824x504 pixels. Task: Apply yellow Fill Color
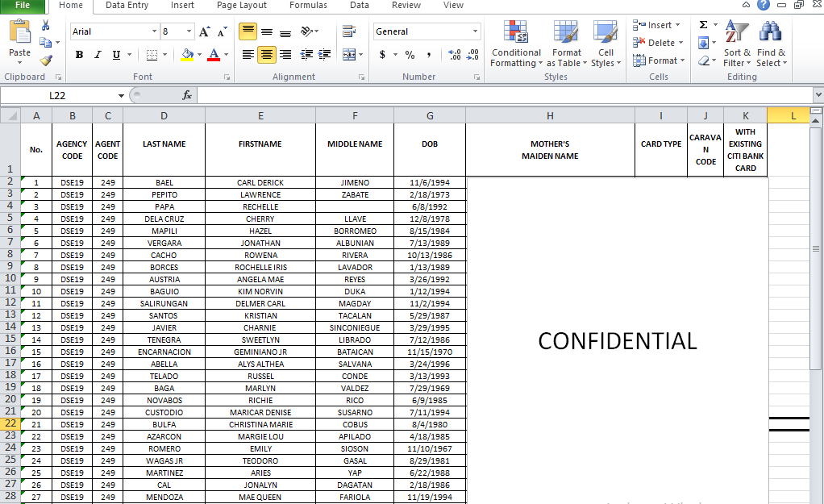pyautogui.click(x=187, y=54)
